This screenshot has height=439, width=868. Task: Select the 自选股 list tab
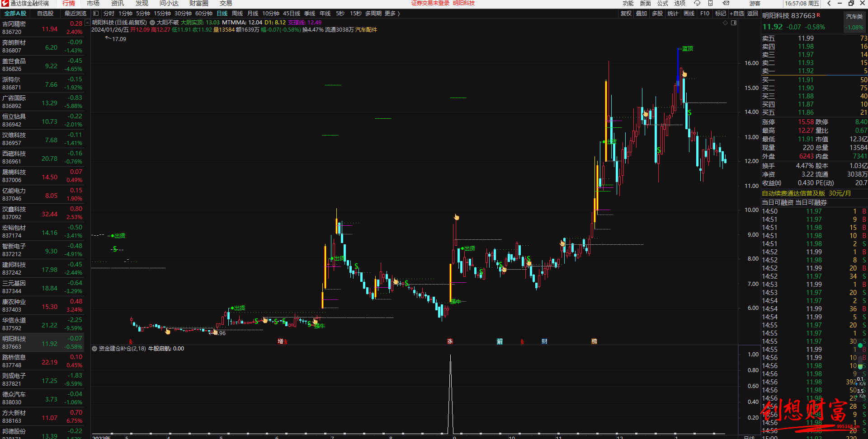(x=45, y=14)
